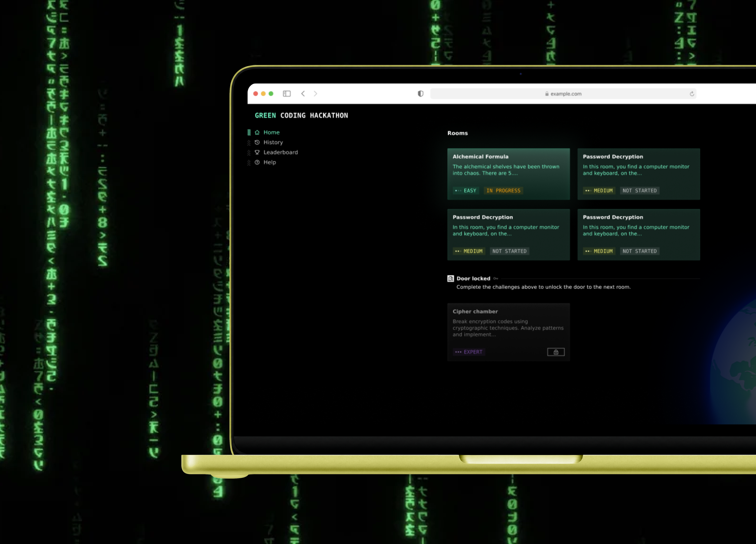Click the house icon next to Home
The height and width of the screenshot is (544, 756).
click(x=257, y=132)
